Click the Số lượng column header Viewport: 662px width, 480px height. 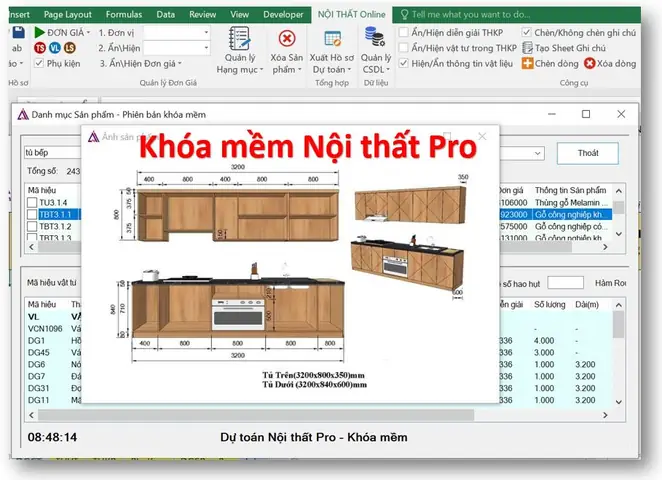click(549, 304)
